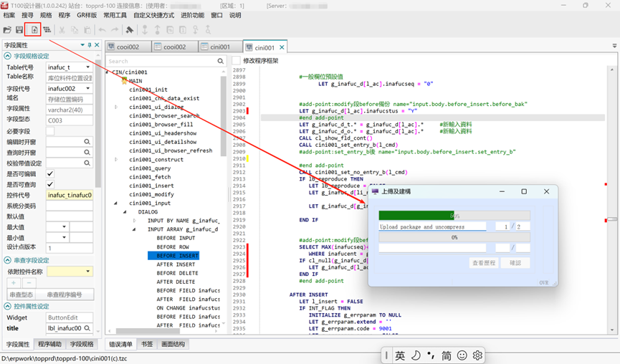The height and width of the screenshot is (364, 620).
Task: Click the minus button under 依附控件名称
Action: click(x=29, y=283)
